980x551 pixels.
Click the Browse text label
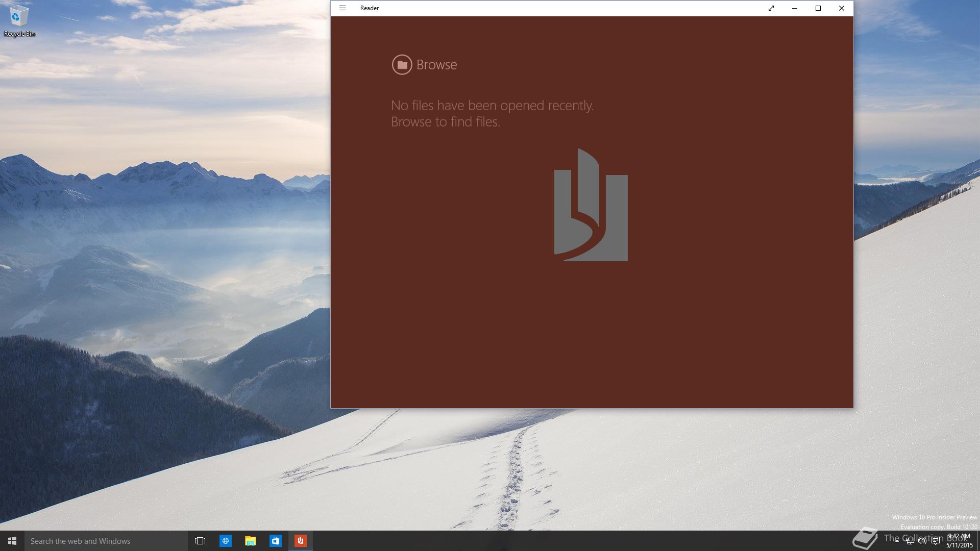[436, 65]
